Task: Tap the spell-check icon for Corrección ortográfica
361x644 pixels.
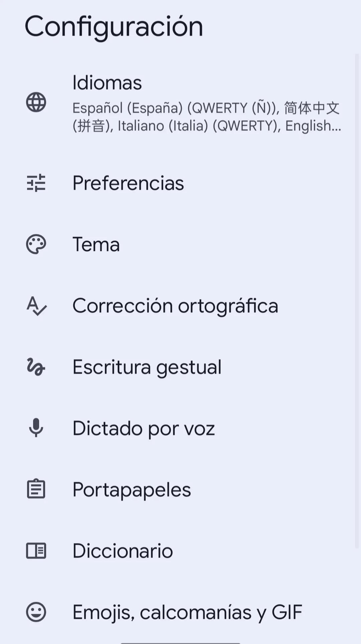Action: pos(36,306)
